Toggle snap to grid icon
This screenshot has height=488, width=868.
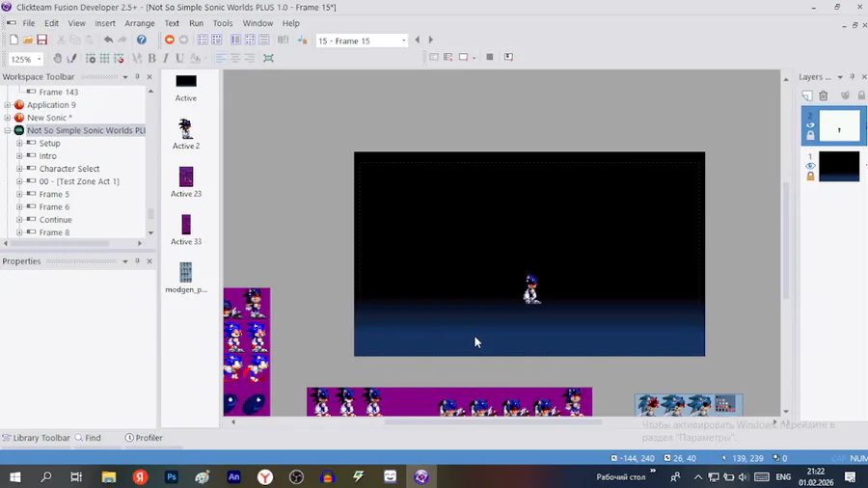(119, 58)
